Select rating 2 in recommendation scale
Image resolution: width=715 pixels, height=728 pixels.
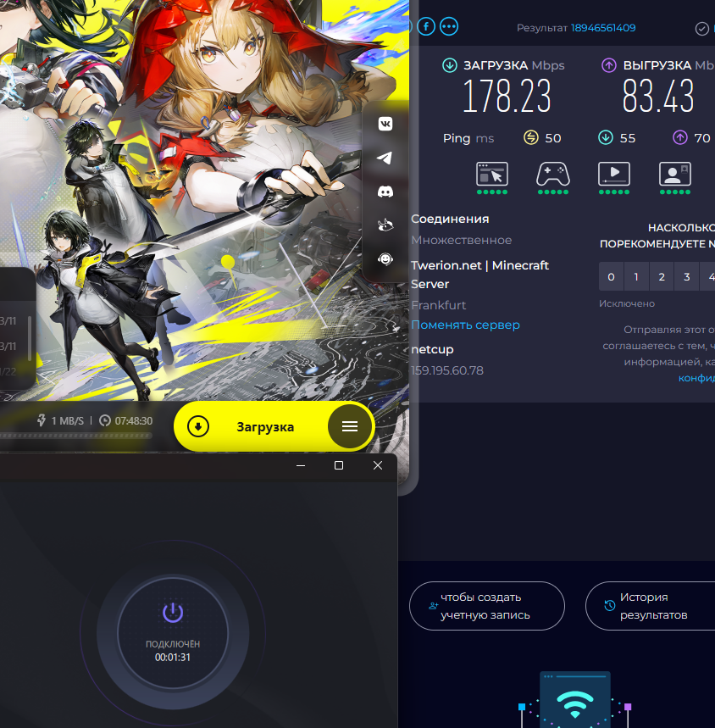[662, 277]
